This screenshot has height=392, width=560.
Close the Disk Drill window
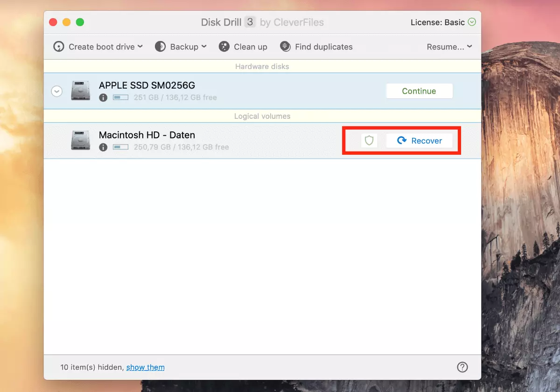53,22
